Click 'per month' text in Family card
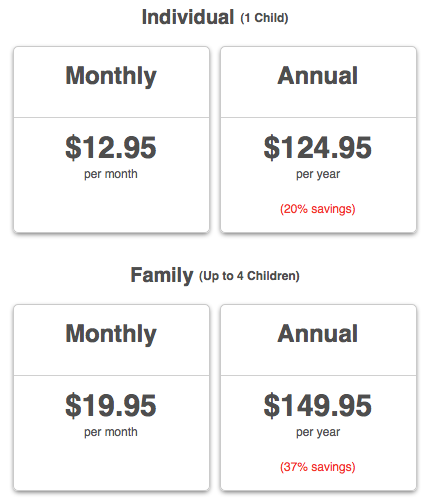The height and width of the screenshot is (498, 425). tap(111, 432)
